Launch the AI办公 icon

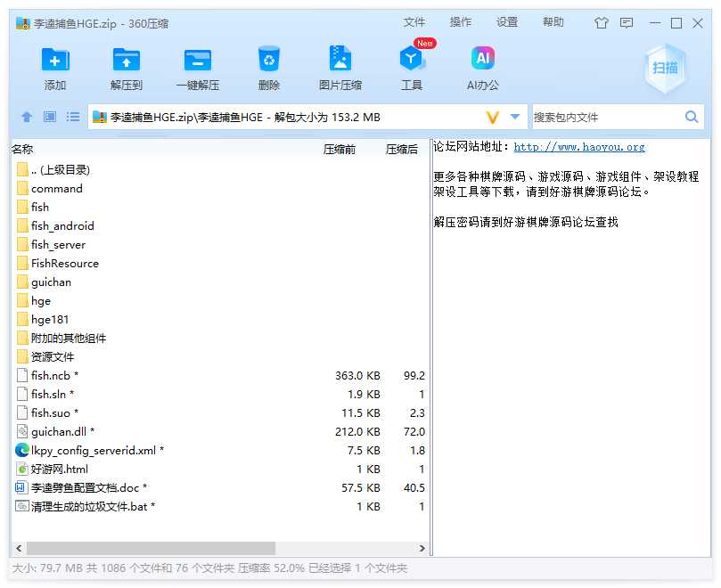[483, 59]
